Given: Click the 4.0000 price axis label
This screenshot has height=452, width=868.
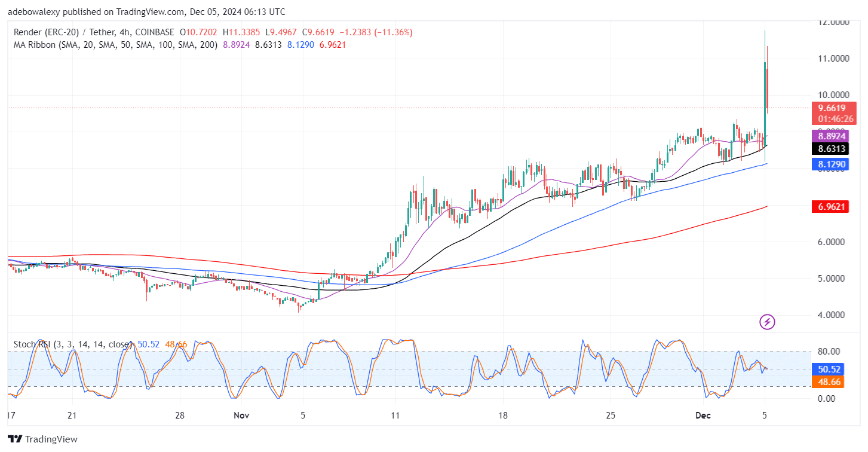Looking at the screenshot, I should pyautogui.click(x=830, y=314).
